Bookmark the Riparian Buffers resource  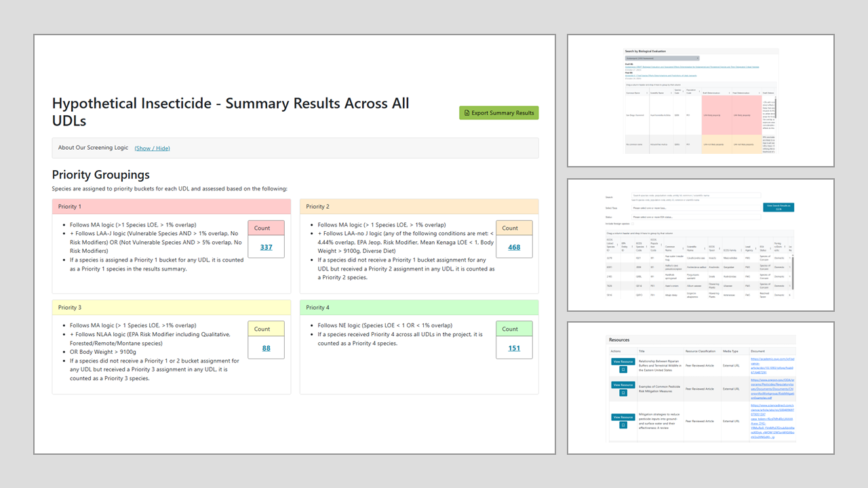click(x=623, y=370)
